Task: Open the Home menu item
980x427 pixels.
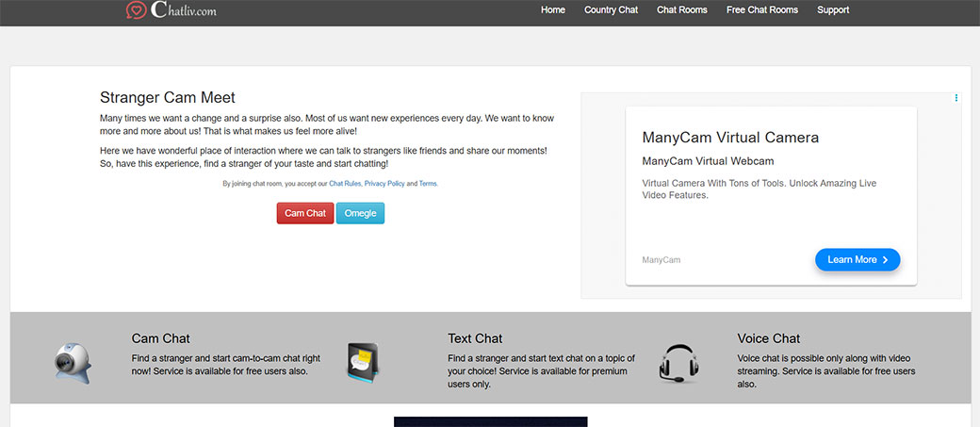Action: tap(553, 10)
